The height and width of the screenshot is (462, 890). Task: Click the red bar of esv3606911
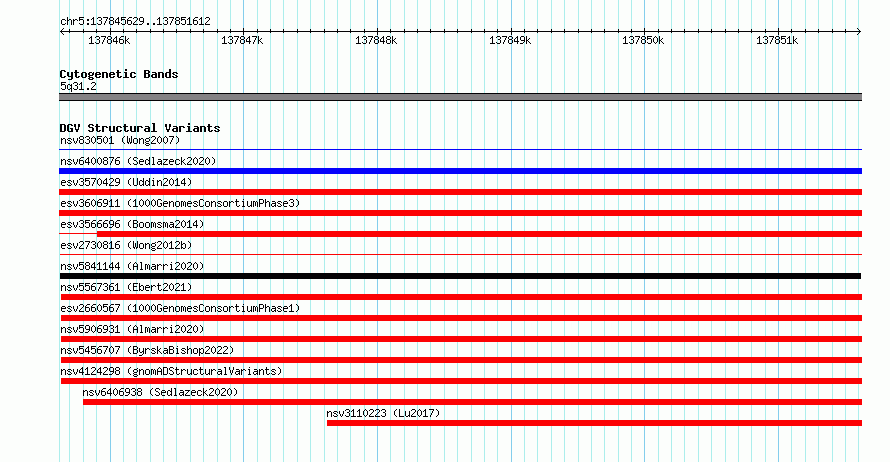(460, 213)
